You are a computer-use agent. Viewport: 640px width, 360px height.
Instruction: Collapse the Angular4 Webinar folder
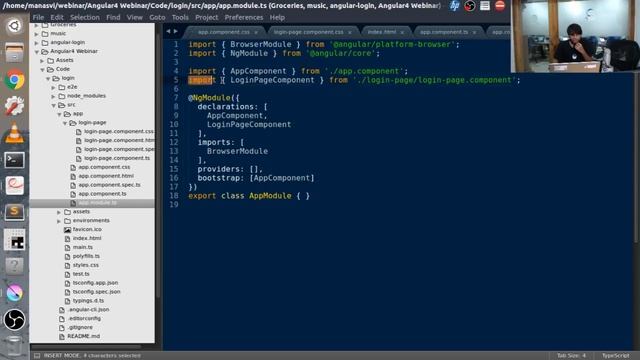click(36, 51)
